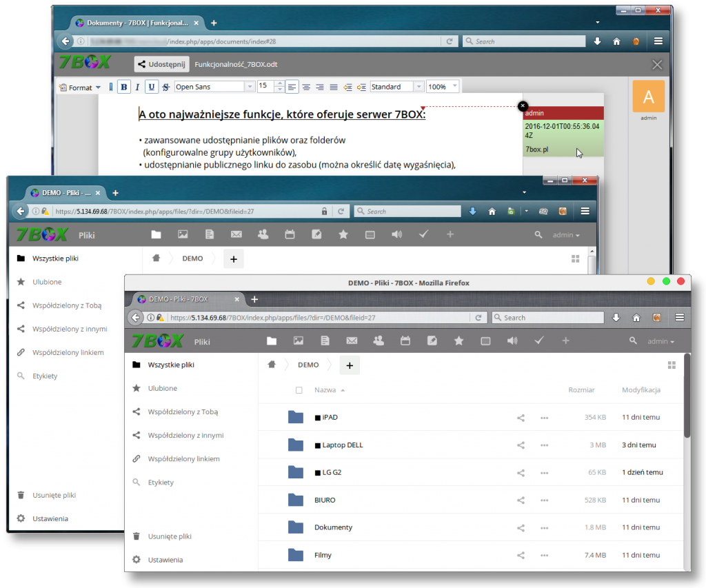Viewport: 706px width, 588px height.
Task: Open the Music speaker icon
Action: (512, 341)
